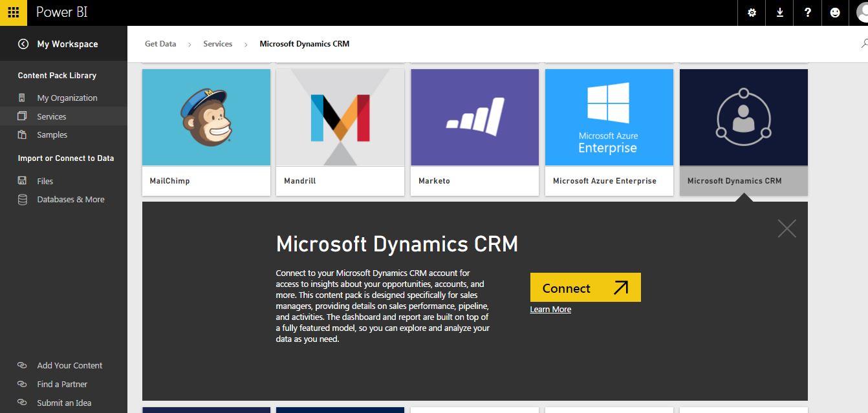Click the Content Pack Library heading
Image resolution: width=868 pixels, height=413 pixels.
pyautogui.click(x=57, y=76)
